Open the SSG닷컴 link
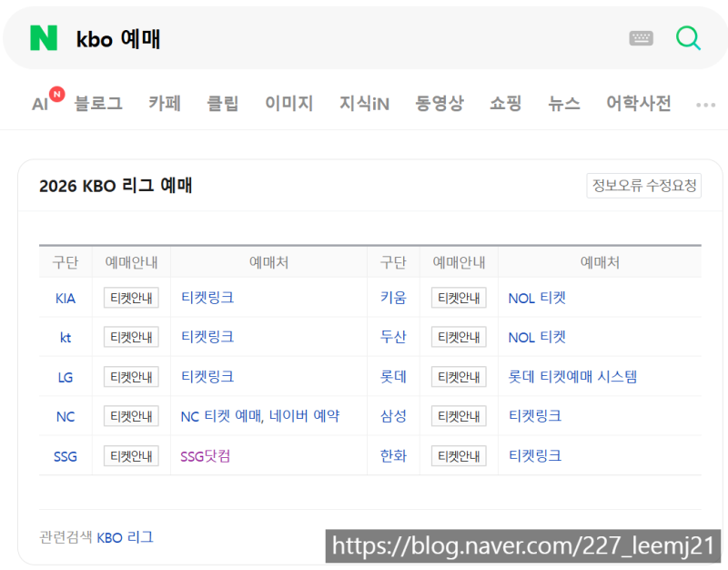 (206, 456)
